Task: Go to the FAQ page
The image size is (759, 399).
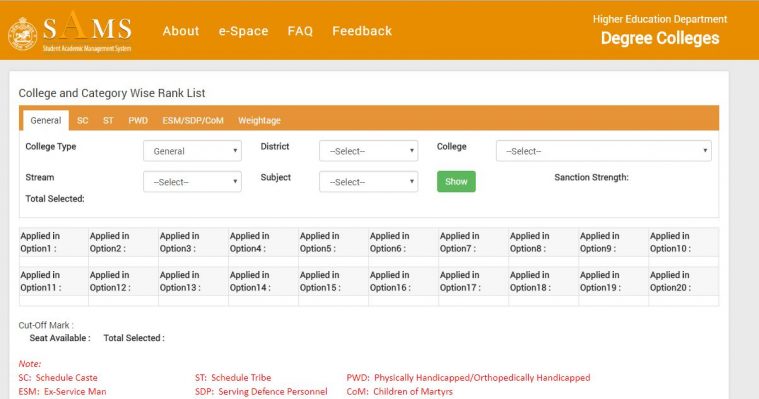Action: click(300, 31)
